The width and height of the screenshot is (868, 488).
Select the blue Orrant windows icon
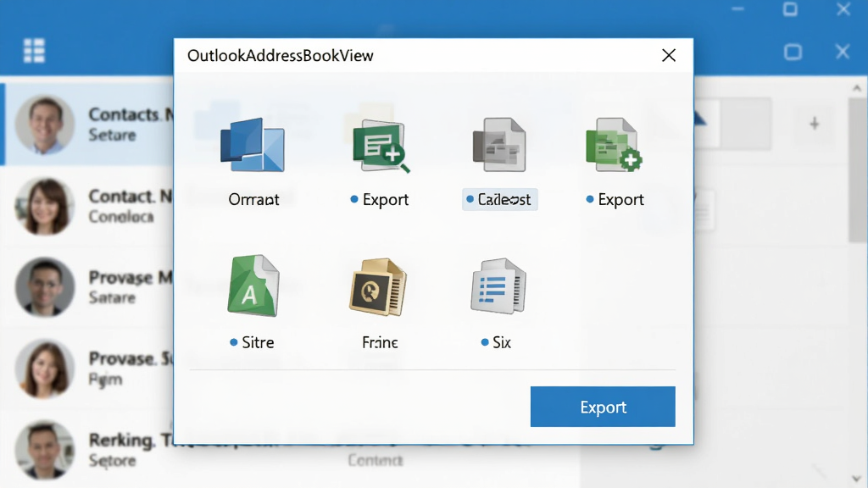point(253,145)
